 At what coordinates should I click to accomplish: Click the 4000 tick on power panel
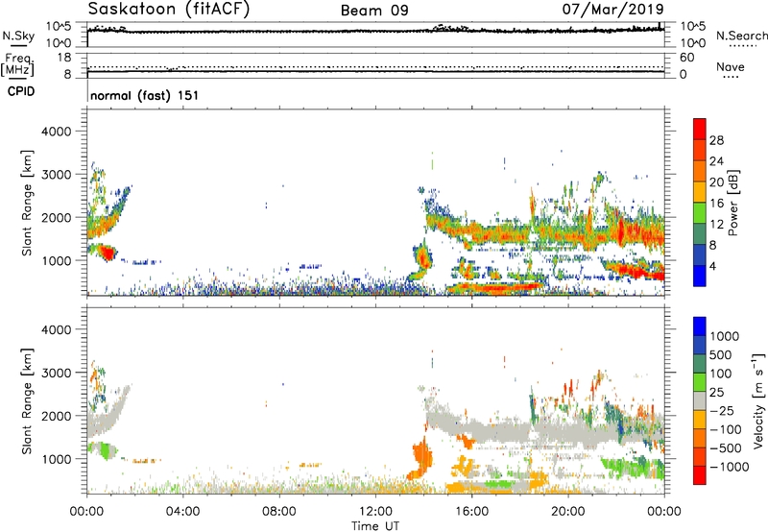tap(57, 132)
